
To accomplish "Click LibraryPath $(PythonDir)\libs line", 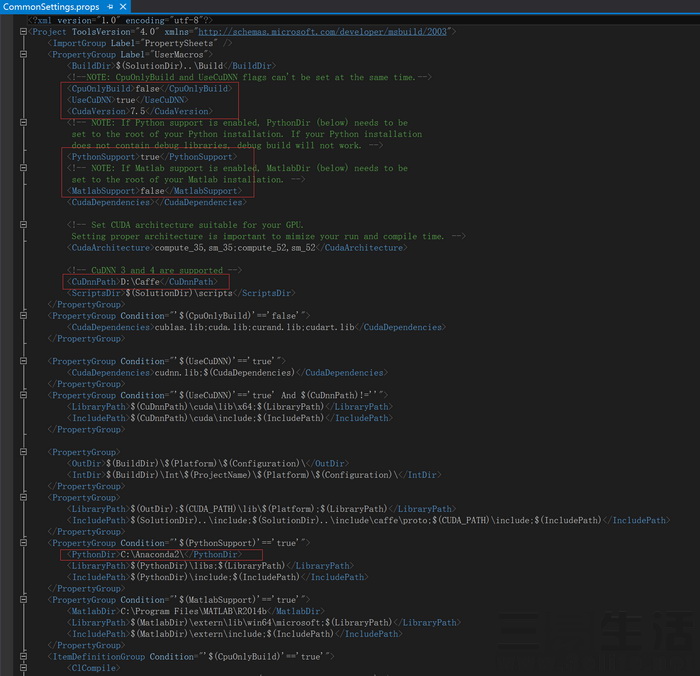I will (210, 566).
